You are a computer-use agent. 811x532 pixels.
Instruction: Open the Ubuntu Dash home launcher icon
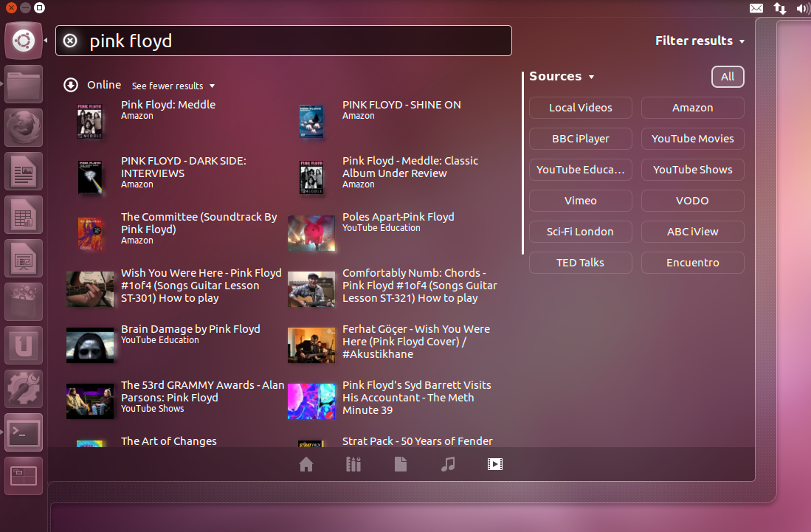[24, 41]
